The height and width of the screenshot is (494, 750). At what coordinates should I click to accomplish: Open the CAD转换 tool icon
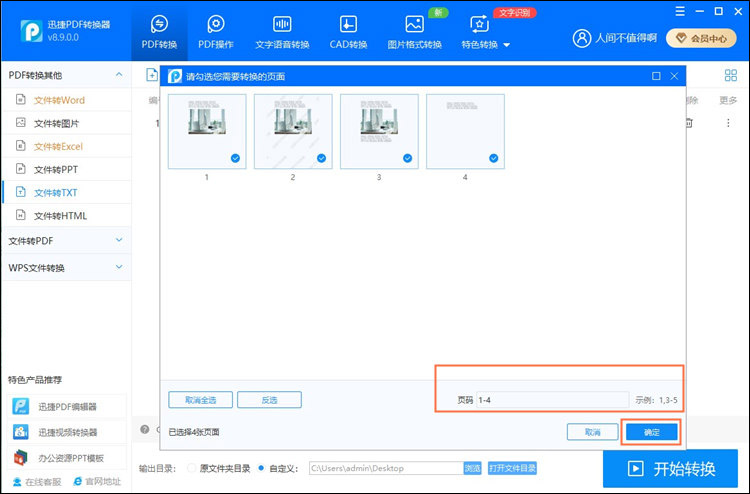(x=348, y=24)
